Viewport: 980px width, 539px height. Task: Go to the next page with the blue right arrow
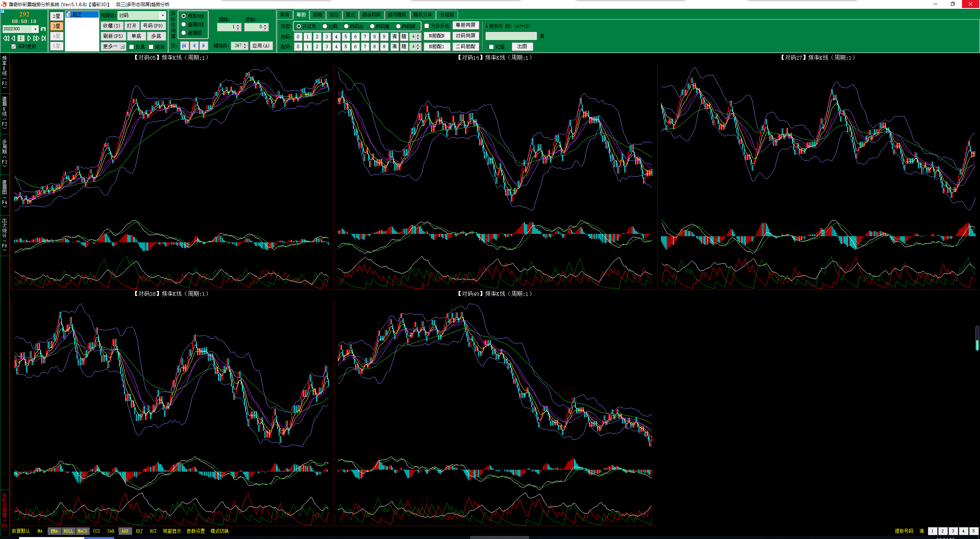pyautogui.click(x=204, y=46)
